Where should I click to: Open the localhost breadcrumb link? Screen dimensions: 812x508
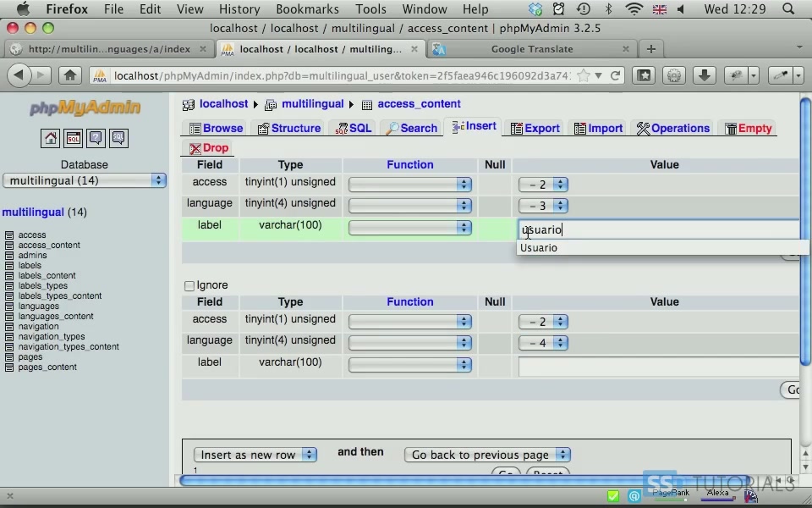point(223,103)
